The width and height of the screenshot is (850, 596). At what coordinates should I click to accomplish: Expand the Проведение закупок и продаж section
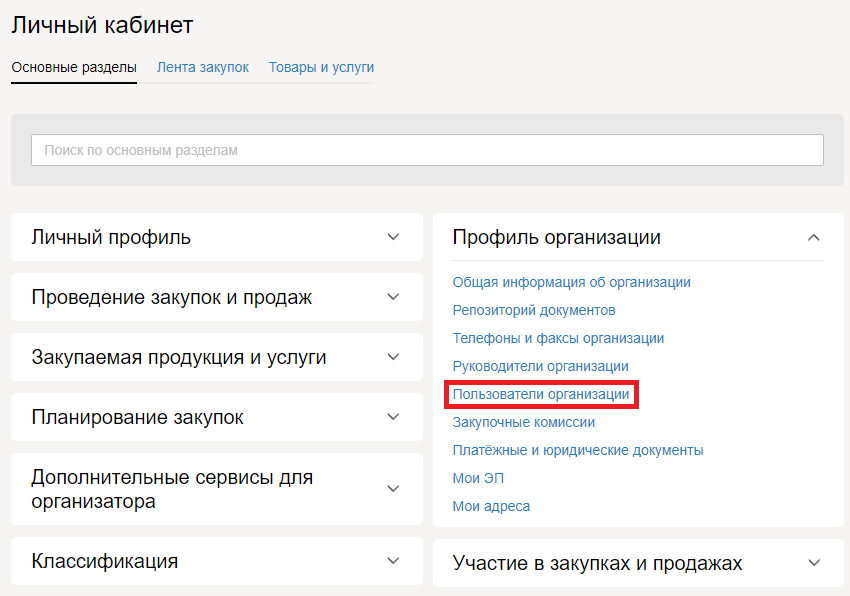393,297
